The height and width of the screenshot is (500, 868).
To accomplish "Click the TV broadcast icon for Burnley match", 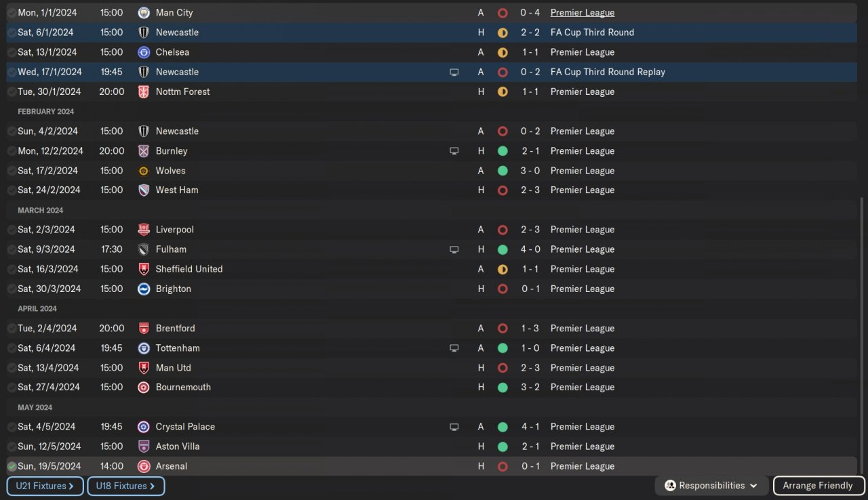I will coord(454,151).
